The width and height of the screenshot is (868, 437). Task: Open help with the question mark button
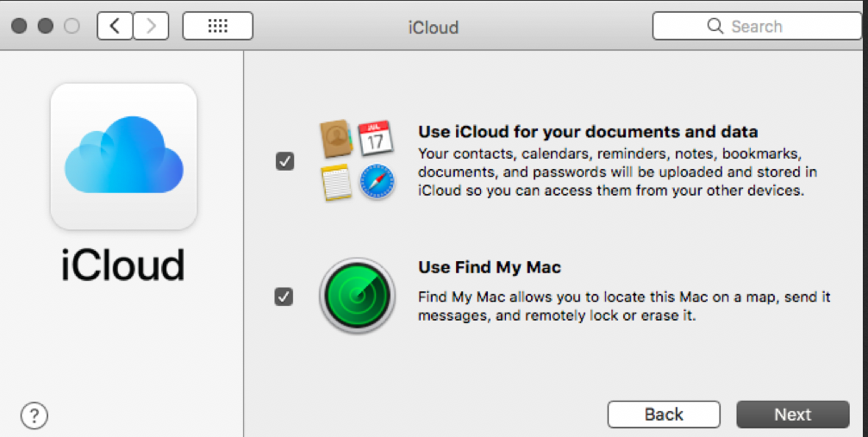pyautogui.click(x=33, y=415)
